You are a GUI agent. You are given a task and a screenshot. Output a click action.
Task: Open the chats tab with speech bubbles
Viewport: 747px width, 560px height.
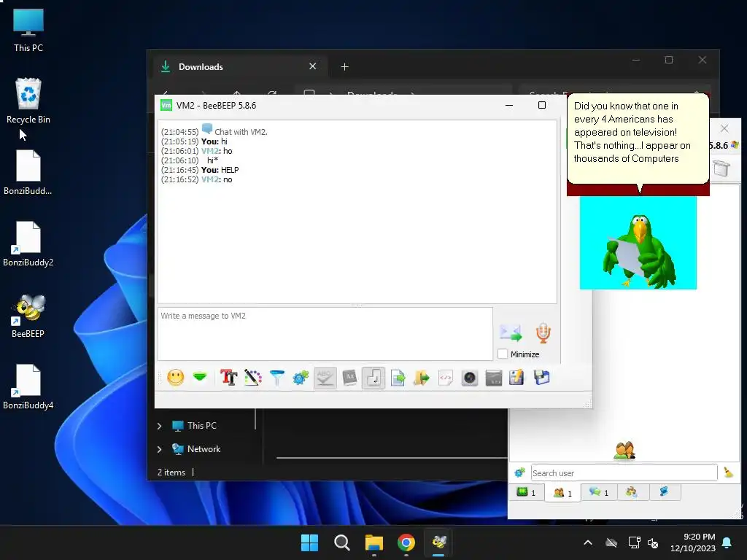point(599,492)
